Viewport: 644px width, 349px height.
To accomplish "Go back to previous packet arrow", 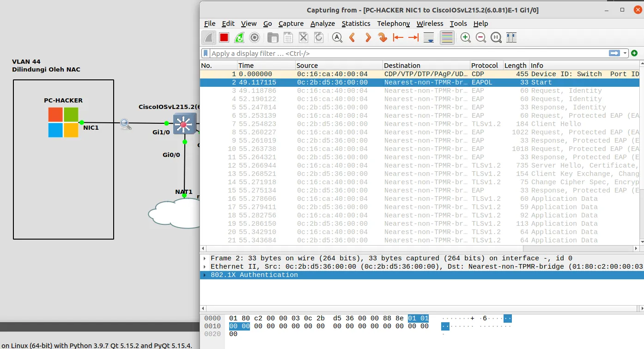I will (352, 38).
